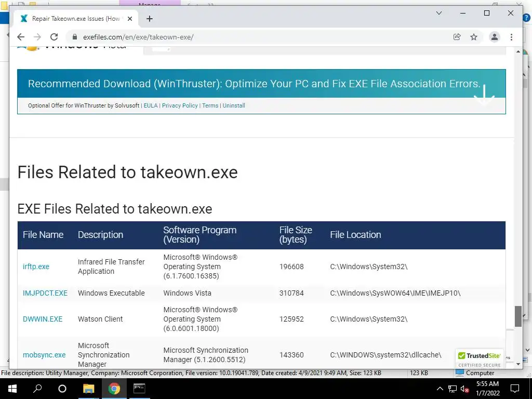532x399 pixels.
Task: Click the Infrared File Transfer Application description
Action: (111, 267)
